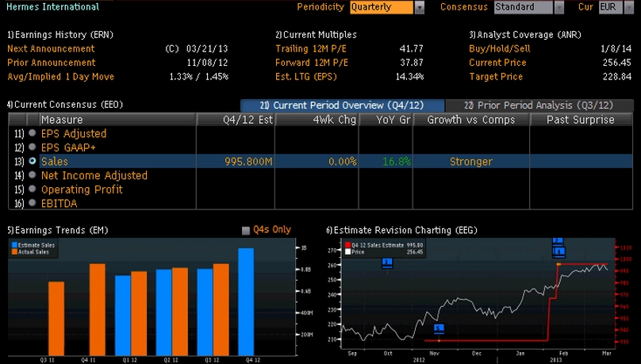Click the Sales YoY growth value 16.8%
Screen dimensions: 641x364
click(397, 161)
